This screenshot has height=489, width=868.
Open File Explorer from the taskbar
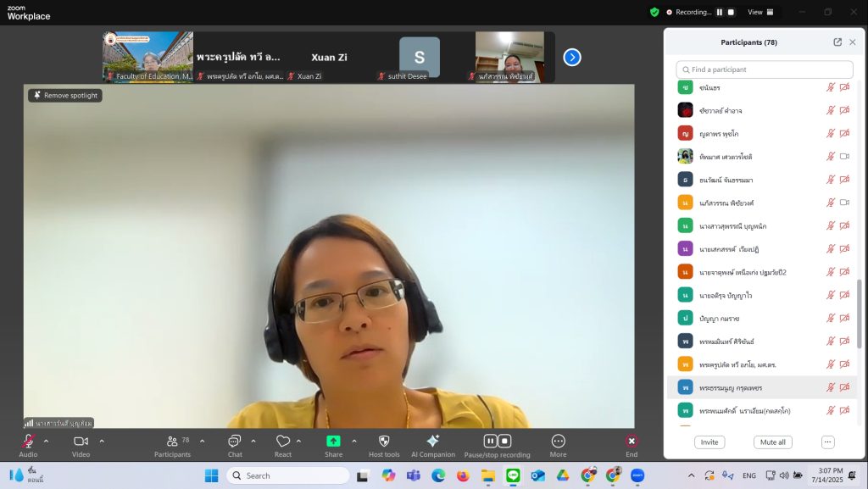click(487, 475)
